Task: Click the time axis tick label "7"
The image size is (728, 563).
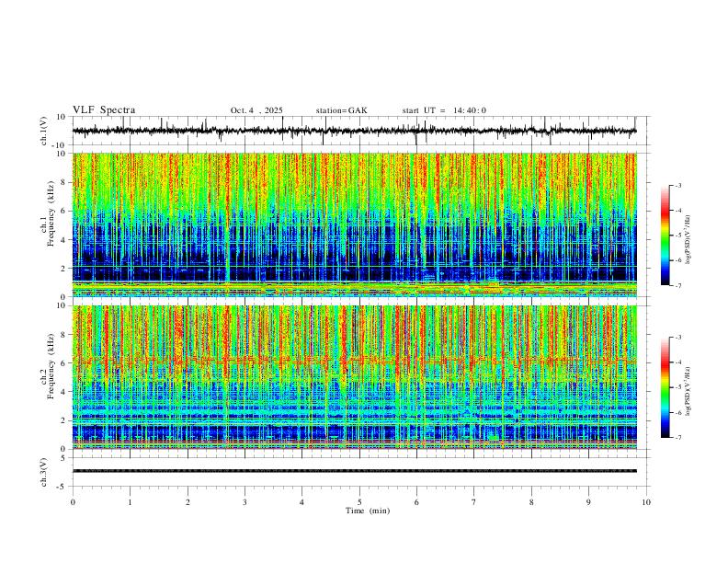Action: pyautogui.click(x=474, y=502)
